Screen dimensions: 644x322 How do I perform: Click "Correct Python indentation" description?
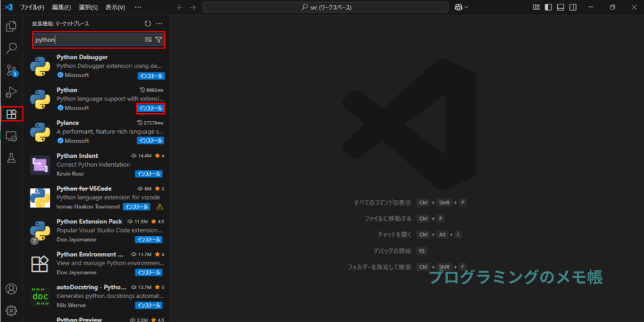pyautogui.click(x=93, y=164)
